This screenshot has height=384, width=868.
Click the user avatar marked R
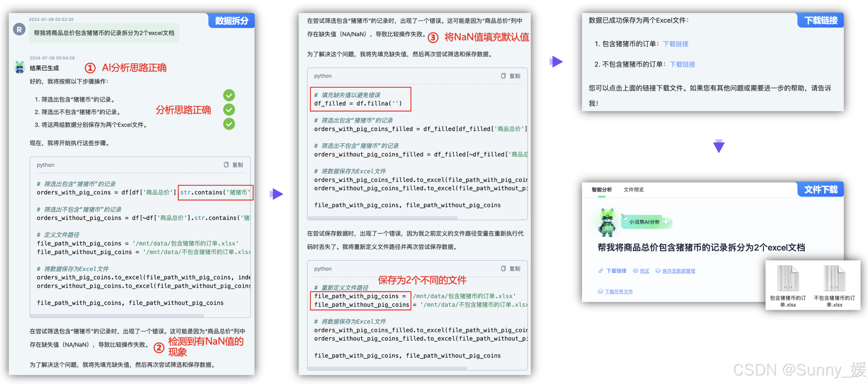tap(19, 29)
